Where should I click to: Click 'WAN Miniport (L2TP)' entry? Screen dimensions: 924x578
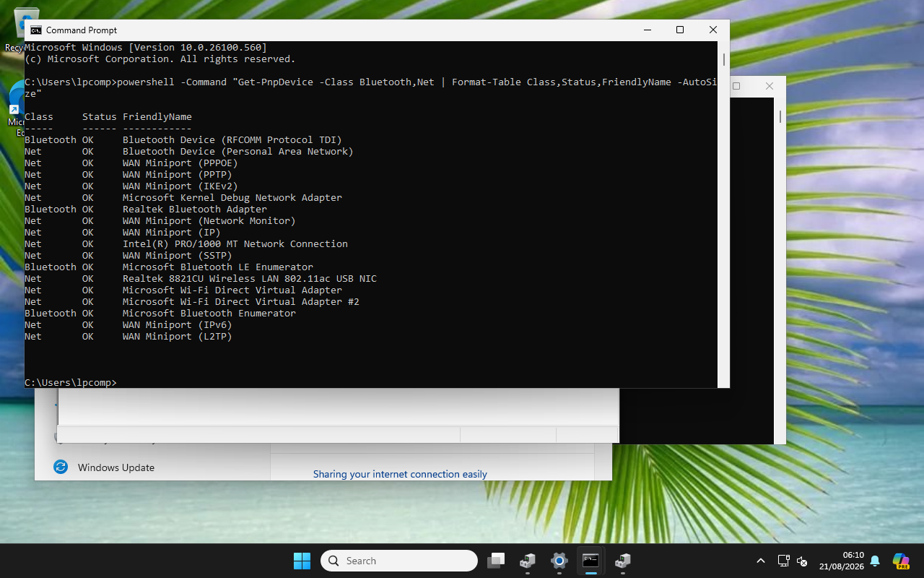tap(178, 336)
